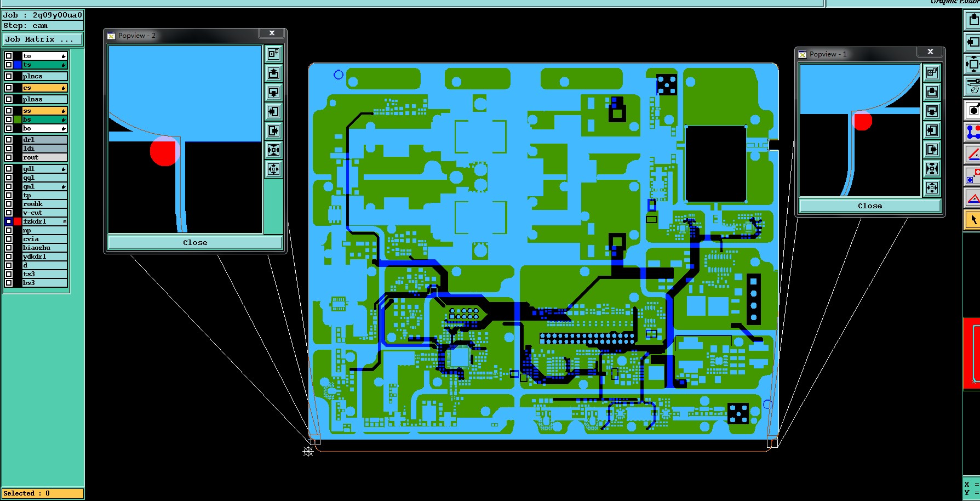The height and width of the screenshot is (501, 980).
Task: Toggle display checkbox for layer v-cut
Action: [9, 213]
